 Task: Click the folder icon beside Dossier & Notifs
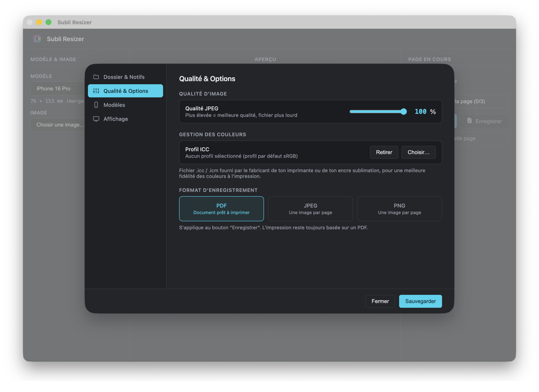96,77
